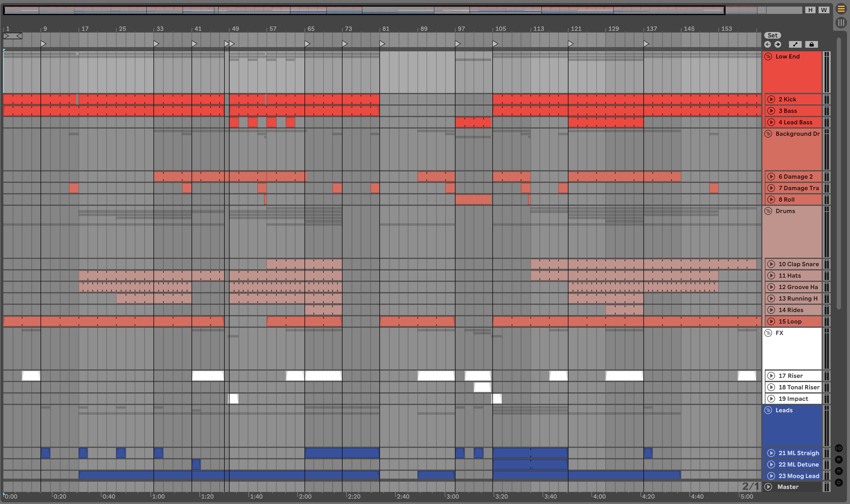
Task: Toggle the track Delay (D) section button
Action: pyautogui.click(x=839, y=483)
